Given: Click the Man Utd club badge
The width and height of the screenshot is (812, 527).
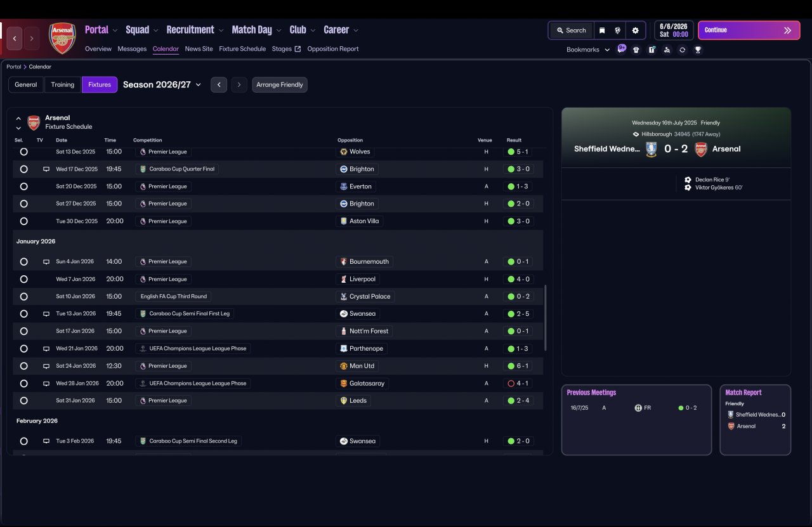Looking at the screenshot, I should click(344, 366).
